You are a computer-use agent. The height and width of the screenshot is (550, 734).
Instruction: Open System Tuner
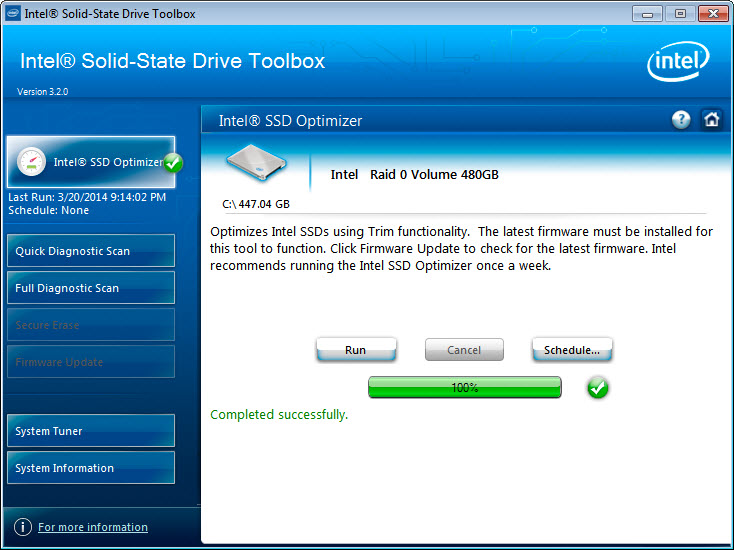pos(91,431)
